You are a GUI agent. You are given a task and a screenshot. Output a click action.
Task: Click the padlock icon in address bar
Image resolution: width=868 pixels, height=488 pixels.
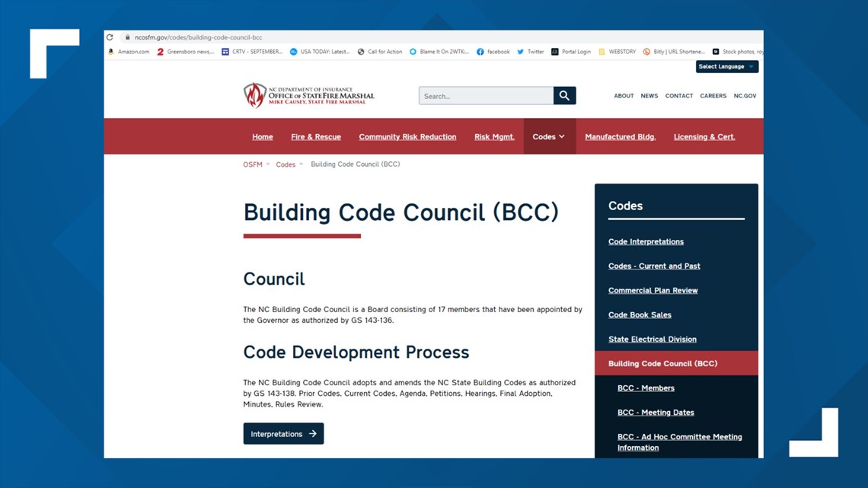(127, 37)
